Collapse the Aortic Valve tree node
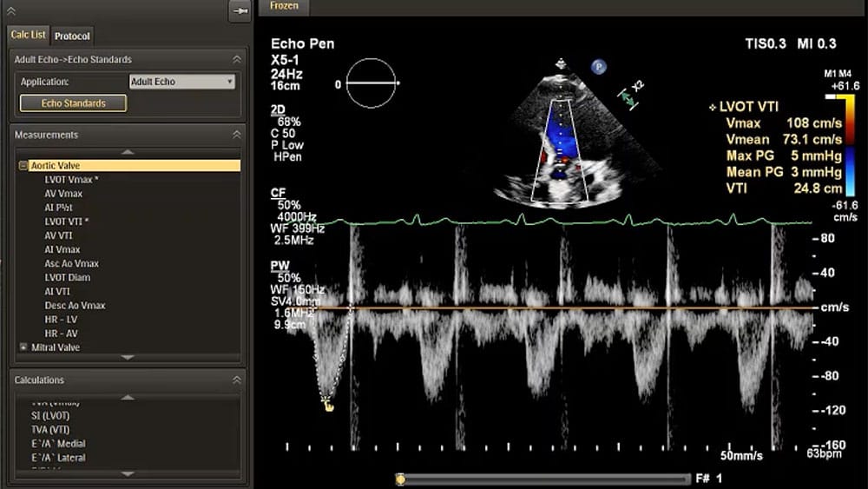This screenshot has width=868, height=489. coord(23,166)
